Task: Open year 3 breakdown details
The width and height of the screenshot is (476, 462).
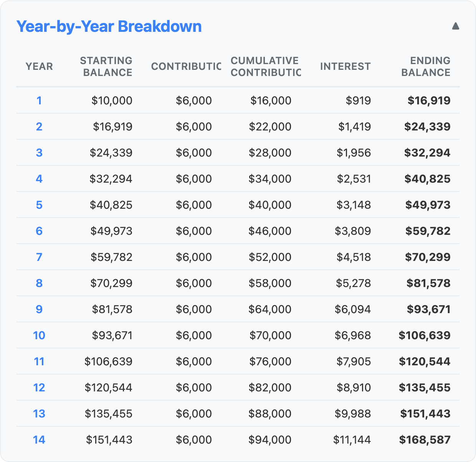Action: [x=39, y=152]
